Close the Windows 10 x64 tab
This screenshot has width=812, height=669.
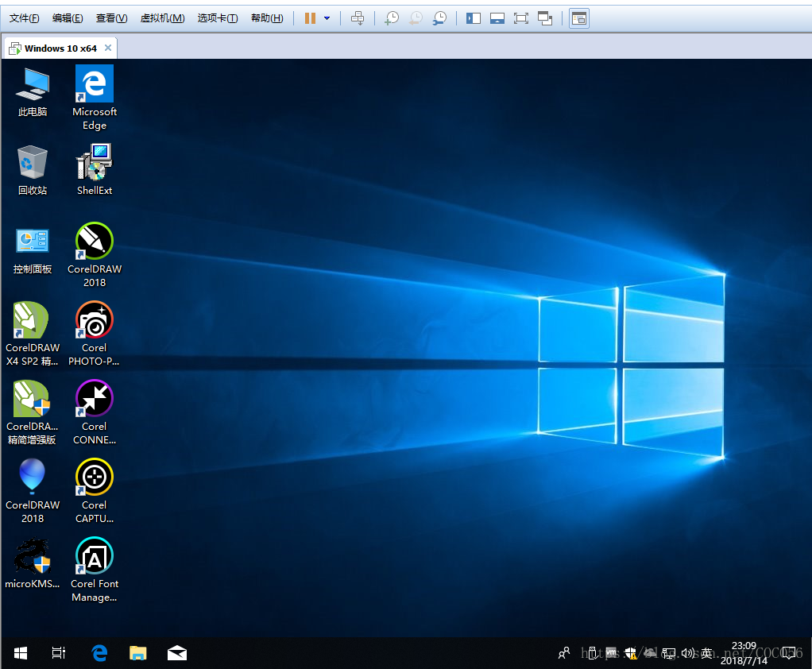pyautogui.click(x=108, y=48)
